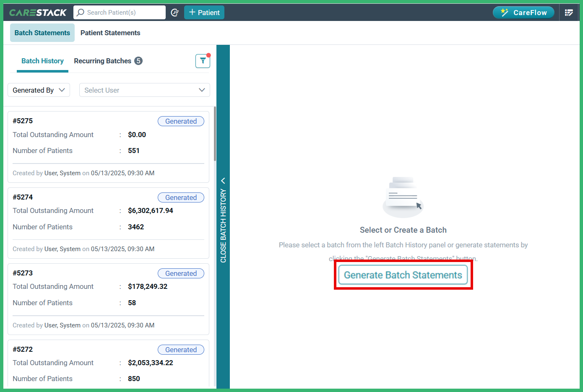The height and width of the screenshot is (392, 583).
Task: Click the Generated badge on batch #5275
Action: tap(181, 121)
